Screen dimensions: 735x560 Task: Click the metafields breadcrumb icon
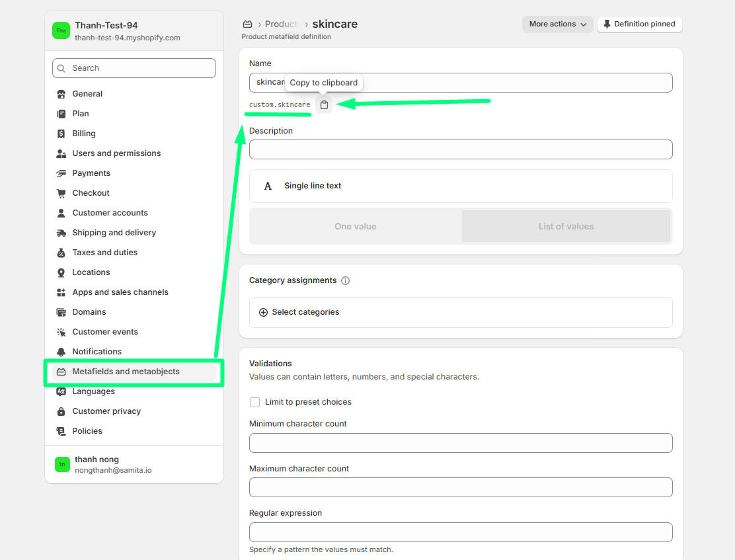click(248, 24)
